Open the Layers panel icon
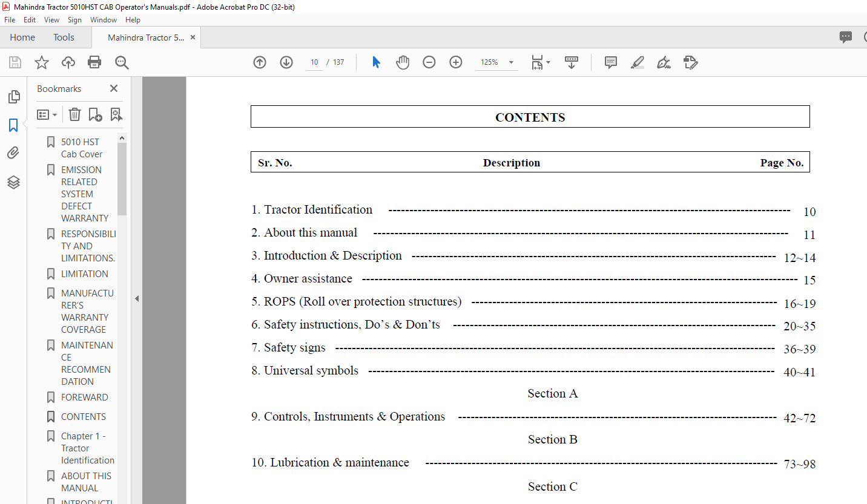This screenshot has width=867, height=504. coord(13,182)
